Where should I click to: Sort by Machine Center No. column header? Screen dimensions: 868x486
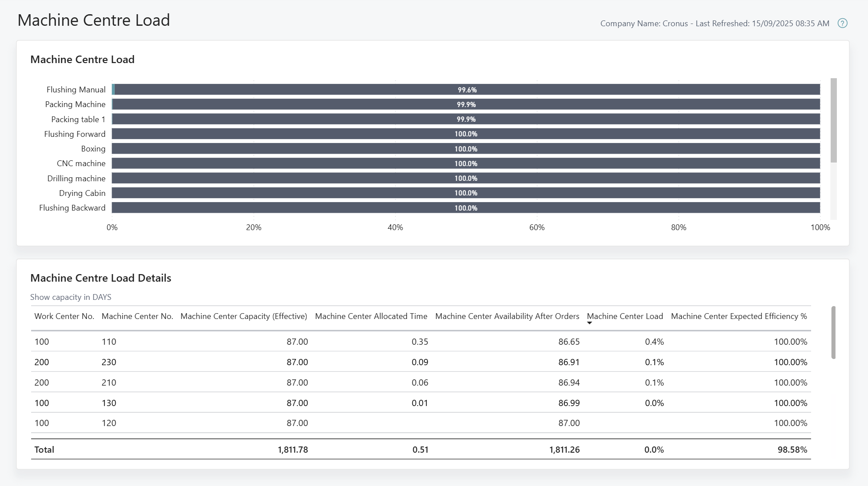coord(137,316)
